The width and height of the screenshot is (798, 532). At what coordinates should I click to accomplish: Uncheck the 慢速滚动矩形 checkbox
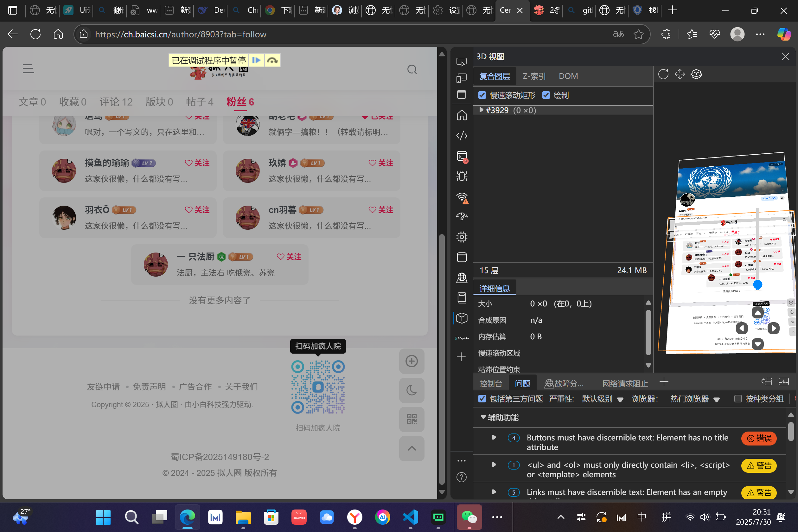tap(482, 95)
